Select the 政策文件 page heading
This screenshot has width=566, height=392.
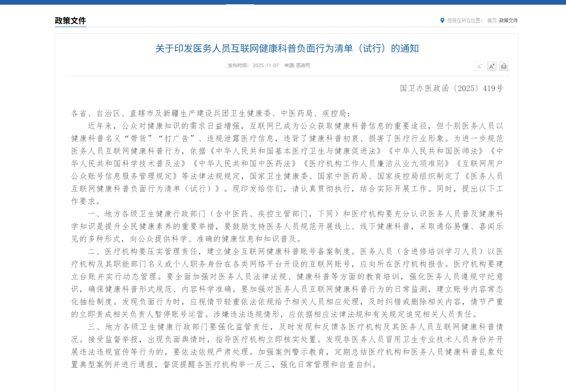pos(70,21)
